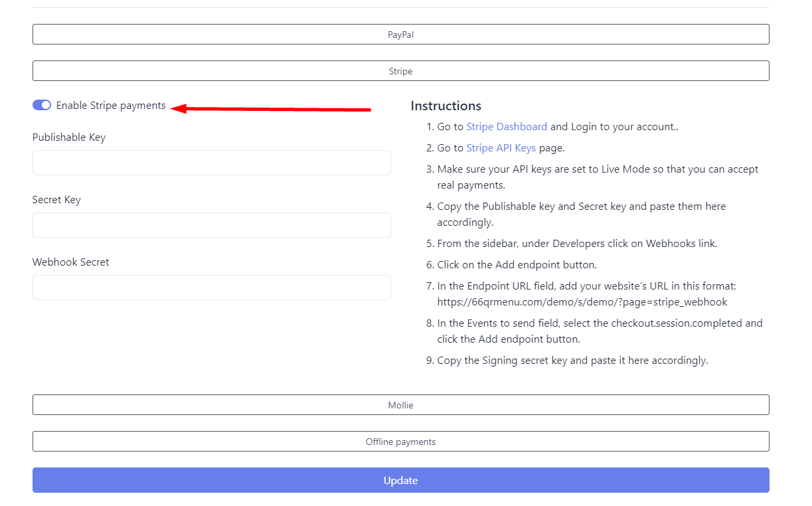Click into the Secret Key field
Viewport: 812px width, 506px height.
211,225
